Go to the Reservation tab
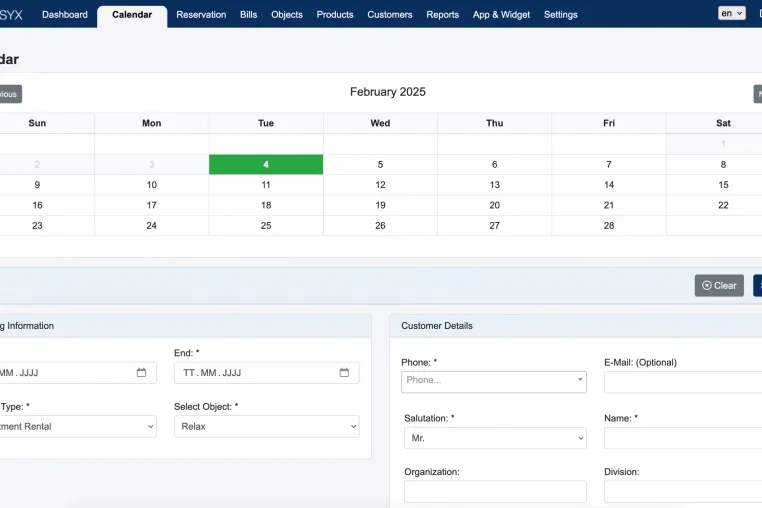 pyautogui.click(x=201, y=15)
